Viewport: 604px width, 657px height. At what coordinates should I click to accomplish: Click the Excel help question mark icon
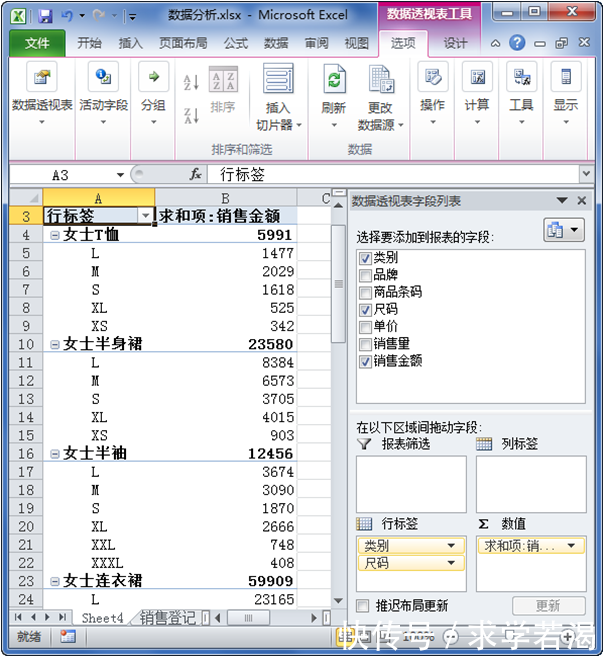pos(517,43)
